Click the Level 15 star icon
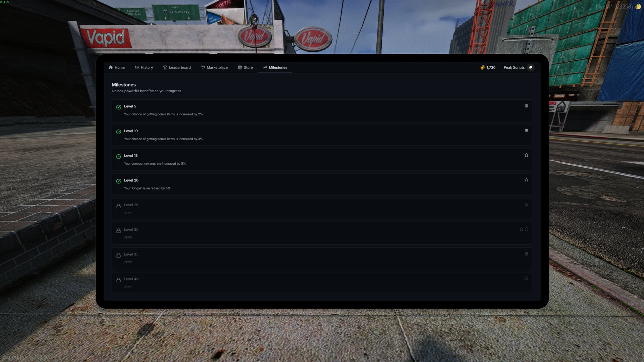This screenshot has width=644, height=362. (x=526, y=155)
